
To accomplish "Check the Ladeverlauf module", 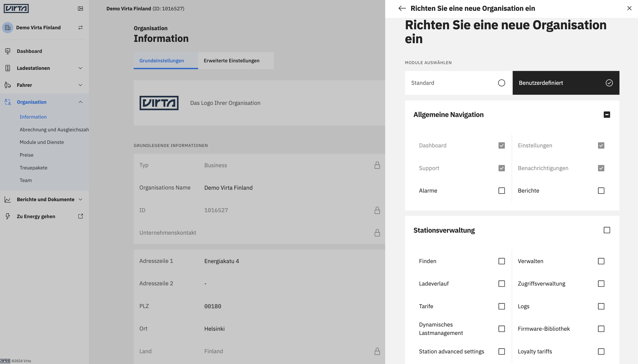I will point(502,284).
